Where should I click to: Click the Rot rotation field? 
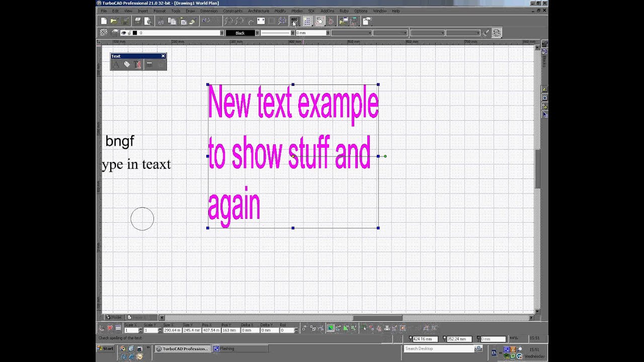click(x=286, y=330)
